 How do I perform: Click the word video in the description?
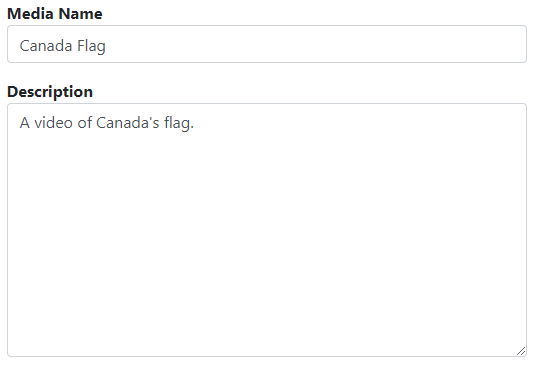pyautogui.click(x=53, y=123)
